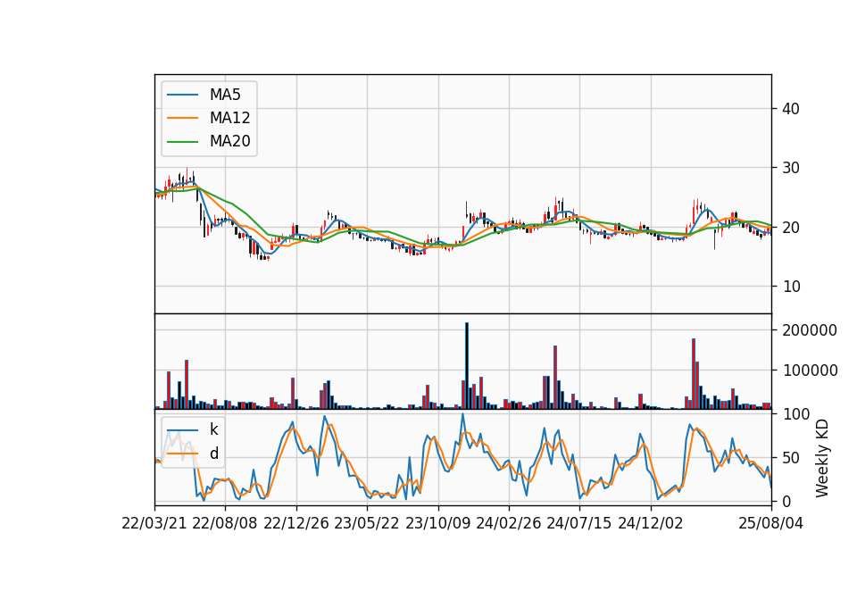Click the KD axis label 0
Image resolution: width=857 pixels, height=616 pixels.
point(787,501)
